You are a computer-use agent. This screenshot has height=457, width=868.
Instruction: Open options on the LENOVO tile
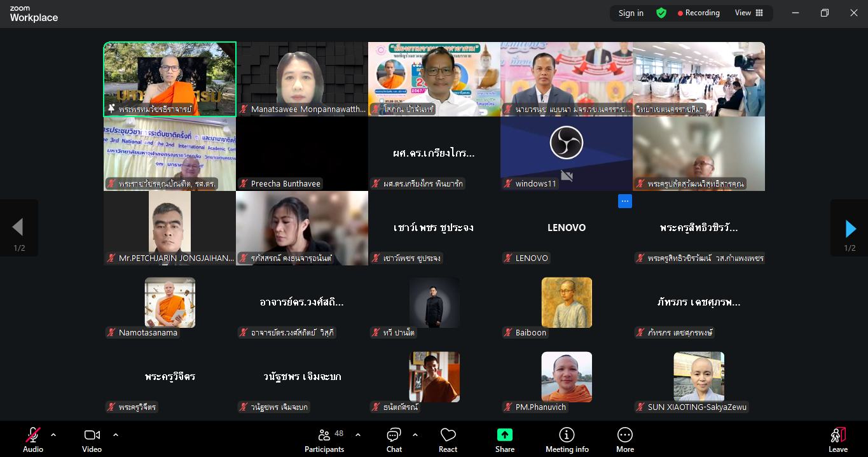[x=625, y=201]
